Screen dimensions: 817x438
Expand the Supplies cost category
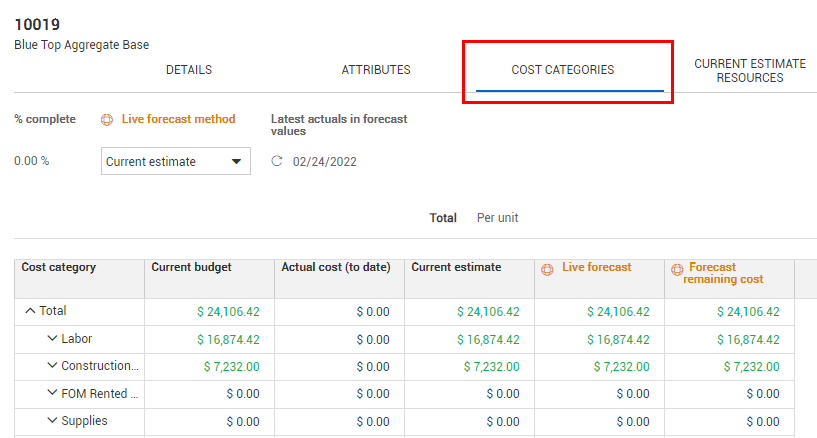click(x=52, y=421)
